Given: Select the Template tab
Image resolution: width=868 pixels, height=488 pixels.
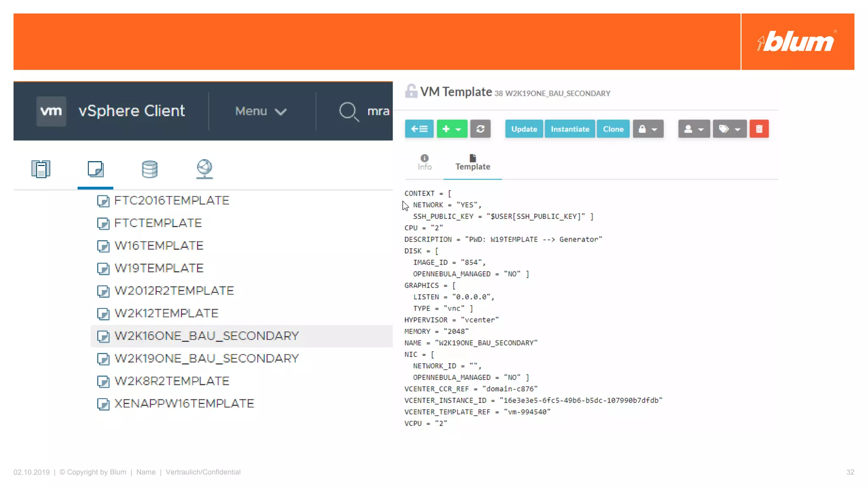Looking at the screenshot, I should pyautogui.click(x=473, y=163).
